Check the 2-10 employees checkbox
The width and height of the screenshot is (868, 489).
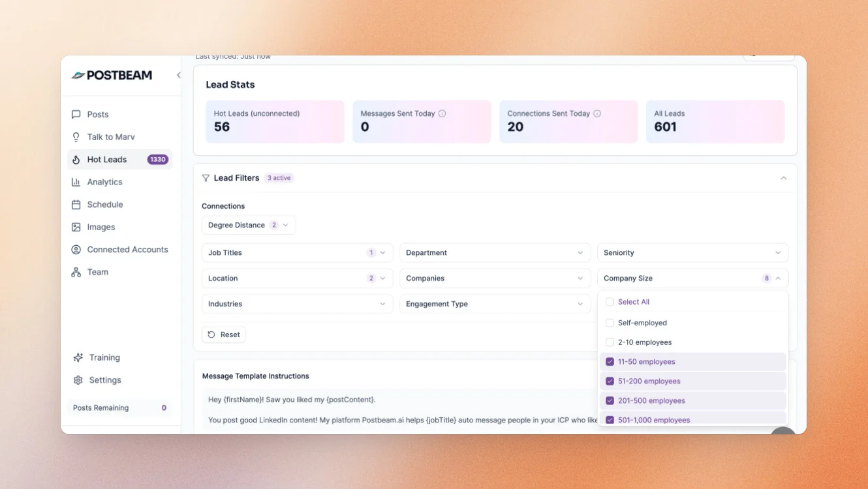coord(610,342)
